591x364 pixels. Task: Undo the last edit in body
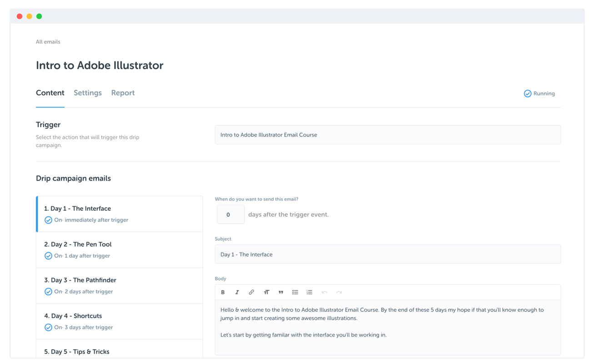(324, 292)
